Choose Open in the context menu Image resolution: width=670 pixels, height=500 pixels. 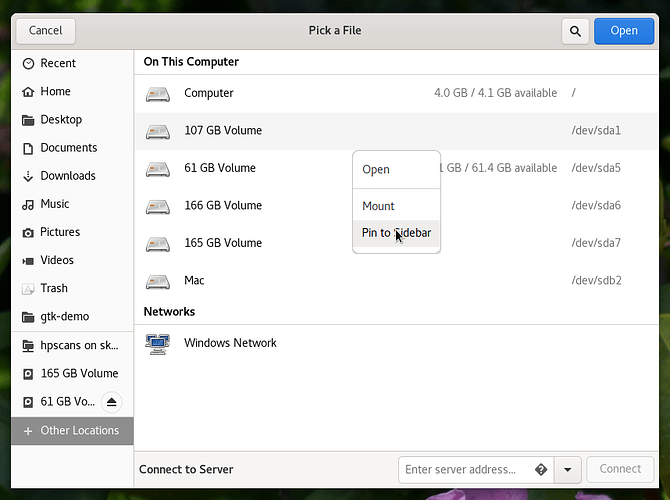point(397,170)
